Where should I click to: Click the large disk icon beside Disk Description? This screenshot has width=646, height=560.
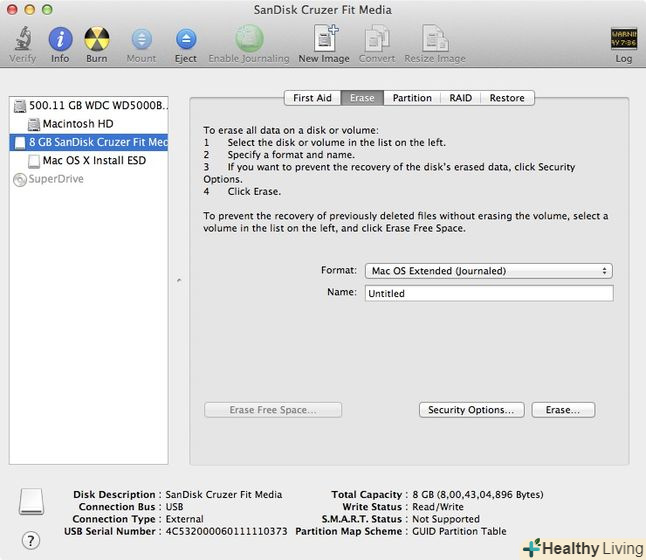[x=31, y=501]
